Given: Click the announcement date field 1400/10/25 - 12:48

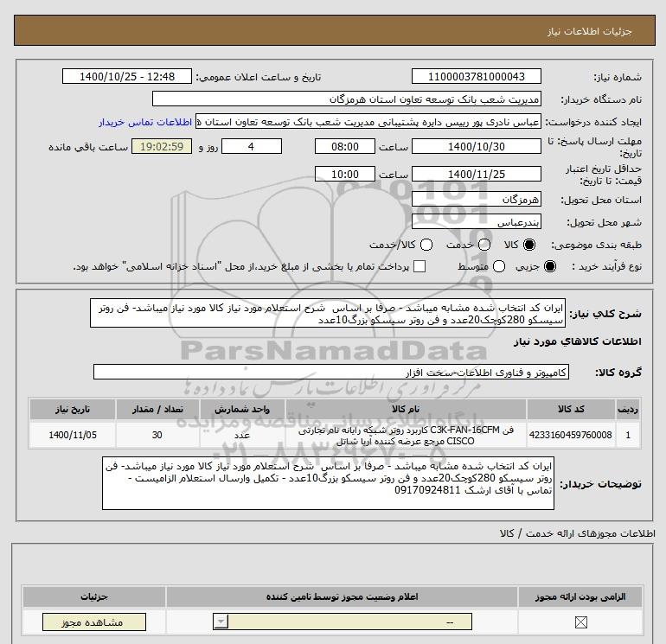Looking at the screenshot, I should [127, 76].
